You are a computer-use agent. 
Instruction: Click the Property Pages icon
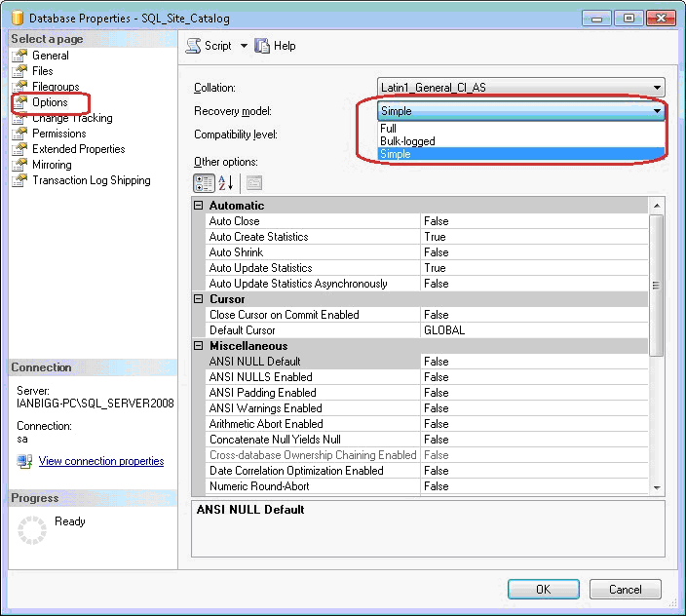pos(253,182)
